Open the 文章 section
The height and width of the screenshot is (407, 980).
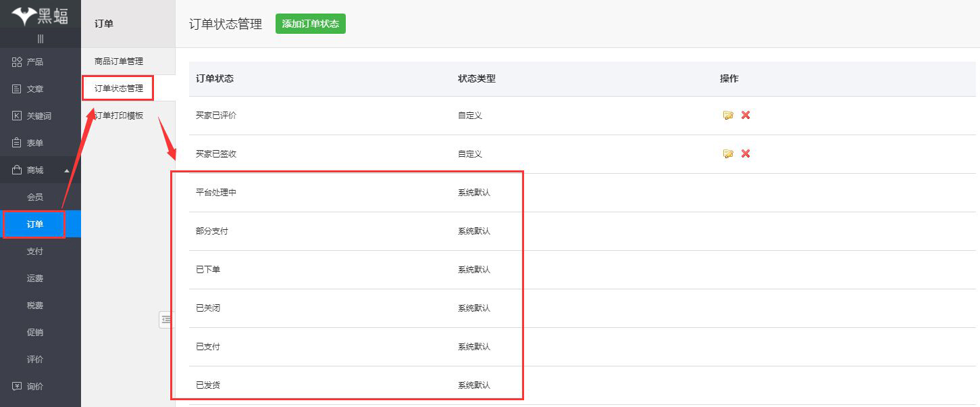[x=34, y=89]
